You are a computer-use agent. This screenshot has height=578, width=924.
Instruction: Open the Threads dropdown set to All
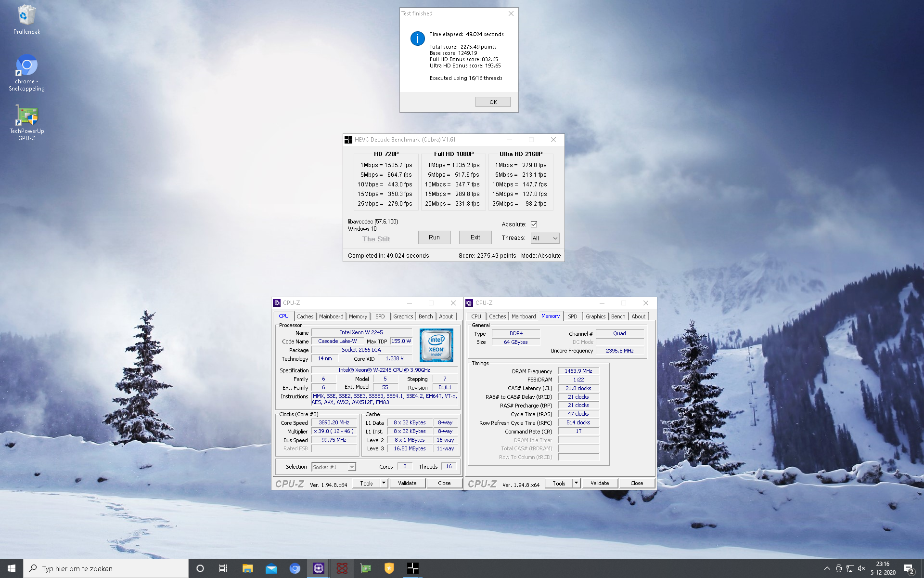click(x=545, y=238)
